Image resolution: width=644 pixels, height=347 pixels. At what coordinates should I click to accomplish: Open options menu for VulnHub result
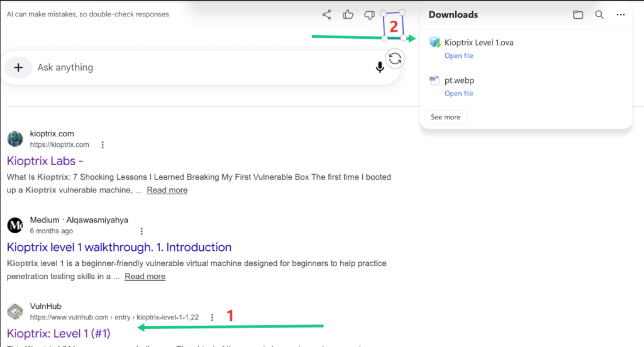pyautogui.click(x=213, y=317)
